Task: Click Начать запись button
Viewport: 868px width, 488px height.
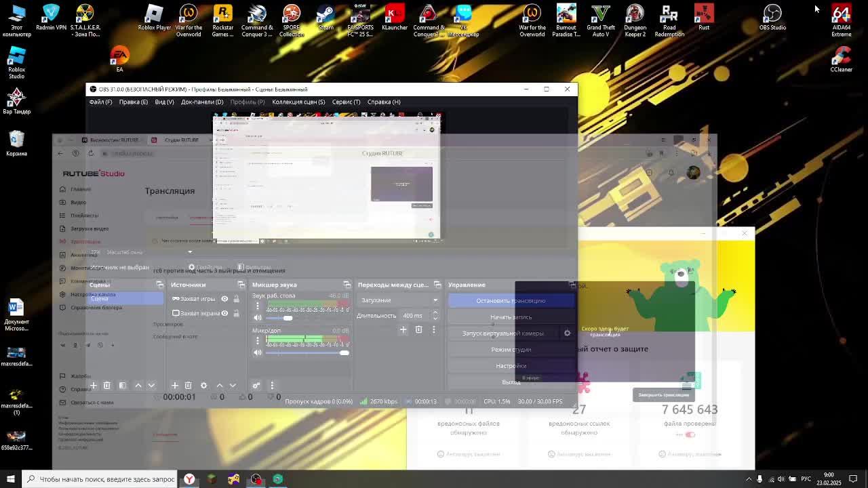Action: (x=511, y=317)
